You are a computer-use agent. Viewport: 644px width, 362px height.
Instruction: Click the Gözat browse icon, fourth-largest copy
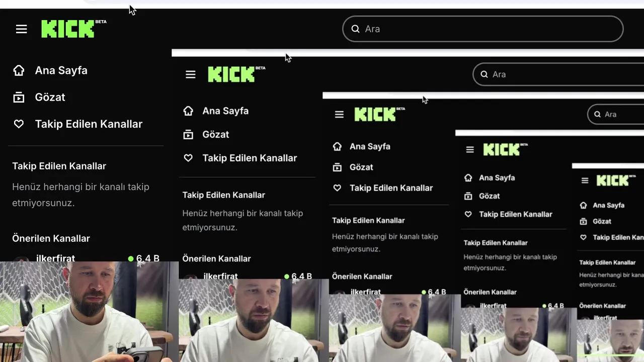[468, 196]
